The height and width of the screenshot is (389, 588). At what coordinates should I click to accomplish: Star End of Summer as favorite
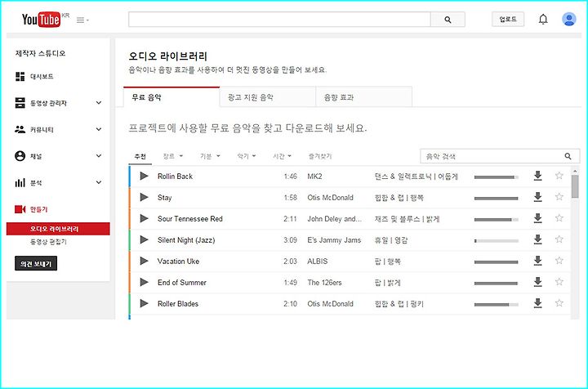point(559,282)
